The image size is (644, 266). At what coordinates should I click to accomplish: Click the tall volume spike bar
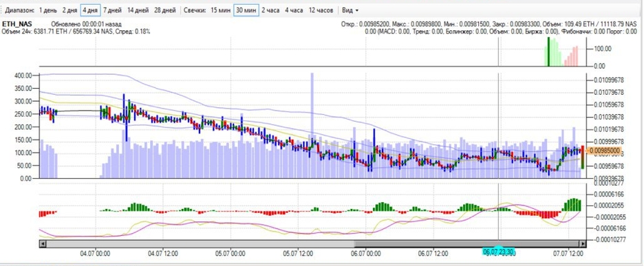click(312, 125)
